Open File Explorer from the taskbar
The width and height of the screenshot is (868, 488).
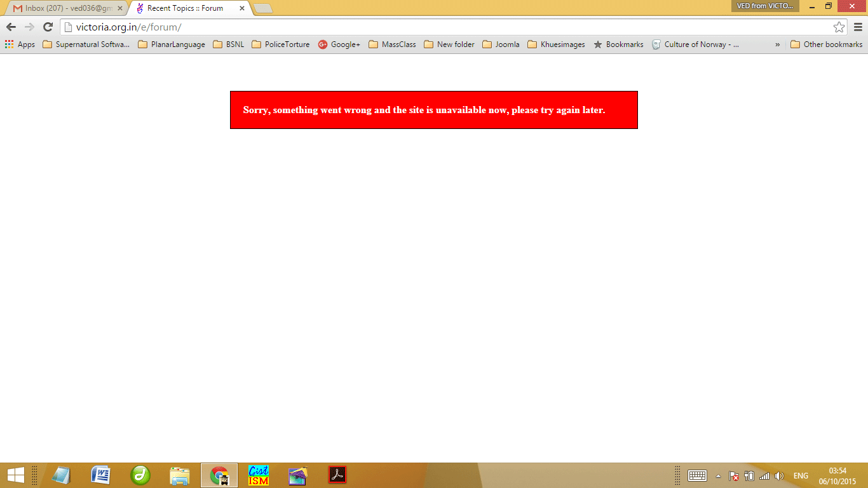(x=180, y=475)
